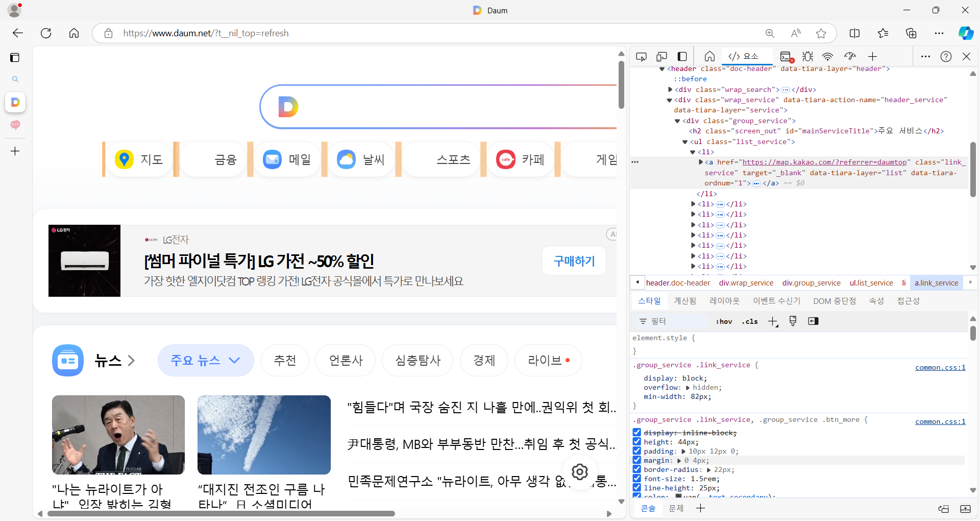Uncheck the 'font-size: 1.5rem' checkbox
Viewport: 980px width, 521px height.
pos(636,479)
